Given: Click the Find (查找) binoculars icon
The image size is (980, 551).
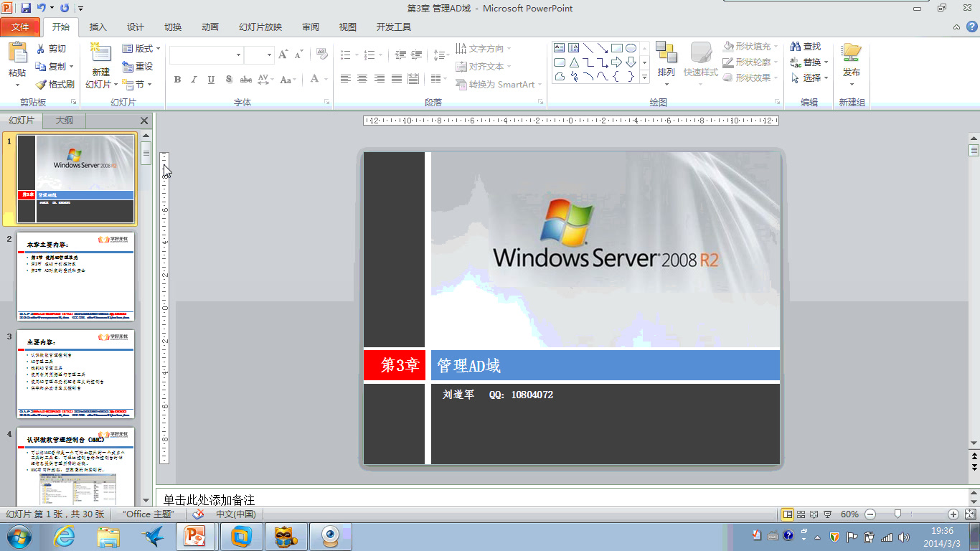Looking at the screenshot, I should (x=795, y=46).
